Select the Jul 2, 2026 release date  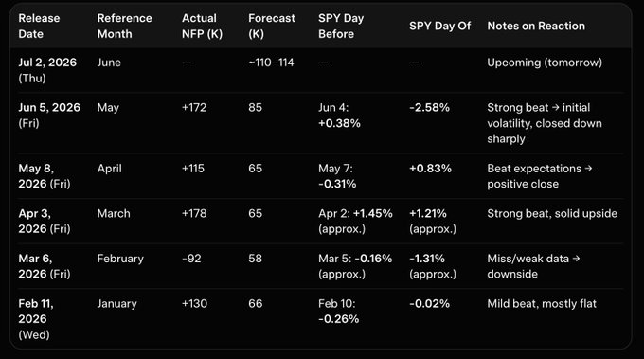[47, 70]
